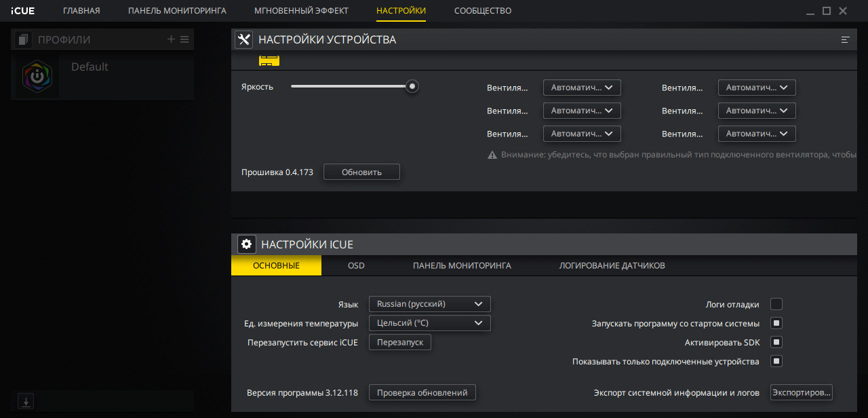The height and width of the screenshot is (418, 868).
Task: Click the brightness slider handle
Action: pyautogui.click(x=412, y=86)
